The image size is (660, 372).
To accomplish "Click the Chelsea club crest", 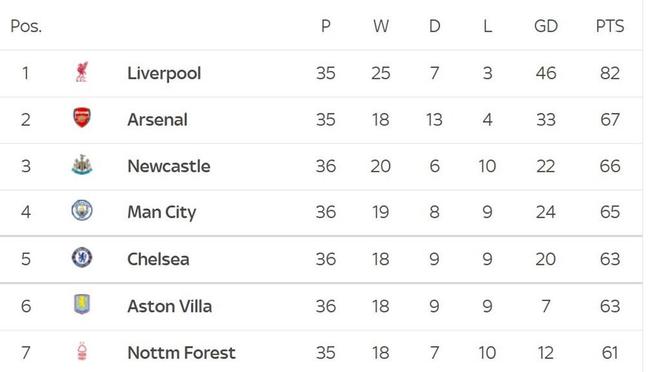I will 82,258.
